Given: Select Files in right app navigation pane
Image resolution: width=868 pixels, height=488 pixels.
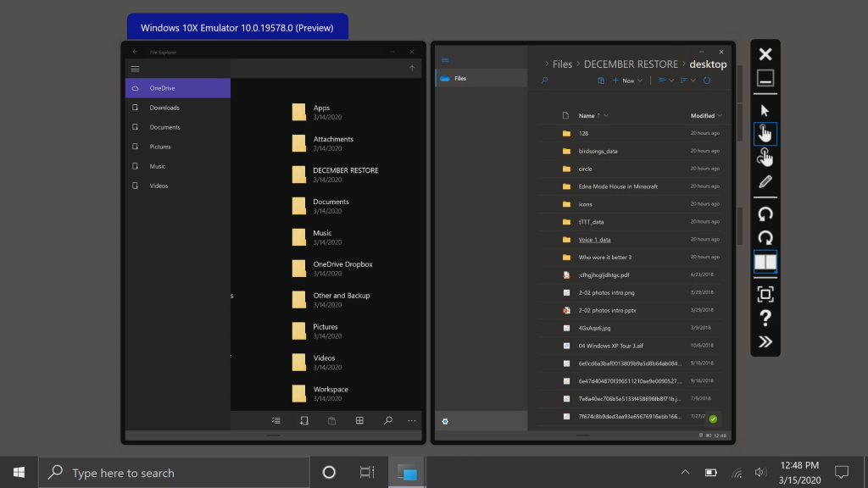Looking at the screenshot, I should point(481,79).
